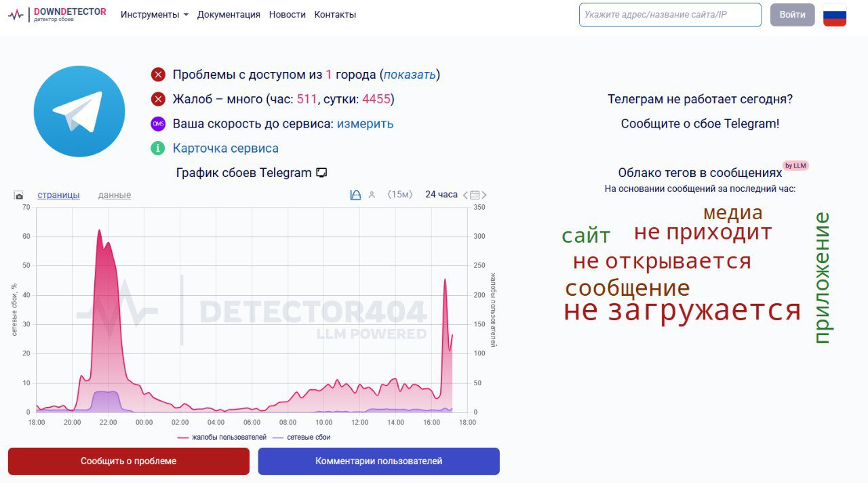Click the monitor icon beside График сбоев Telegram
The width and height of the screenshot is (868, 483).
click(x=321, y=173)
